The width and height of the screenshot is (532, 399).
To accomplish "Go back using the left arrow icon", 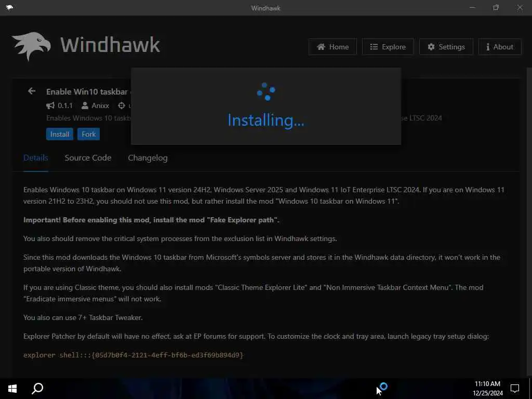I will pyautogui.click(x=32, y=91).
